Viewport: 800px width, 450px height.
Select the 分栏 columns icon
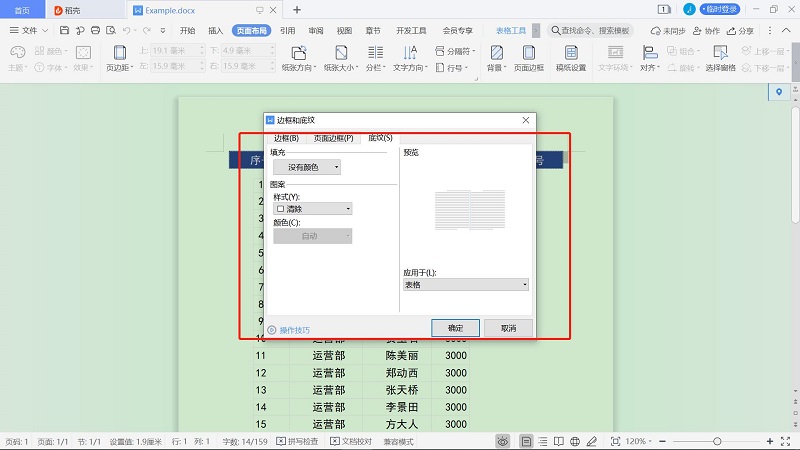click(375, 52)
